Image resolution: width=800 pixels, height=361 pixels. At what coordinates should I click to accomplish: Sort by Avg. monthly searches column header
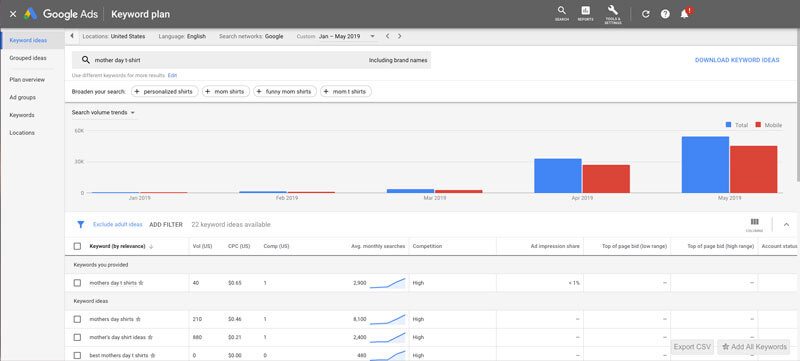(378, 246)
